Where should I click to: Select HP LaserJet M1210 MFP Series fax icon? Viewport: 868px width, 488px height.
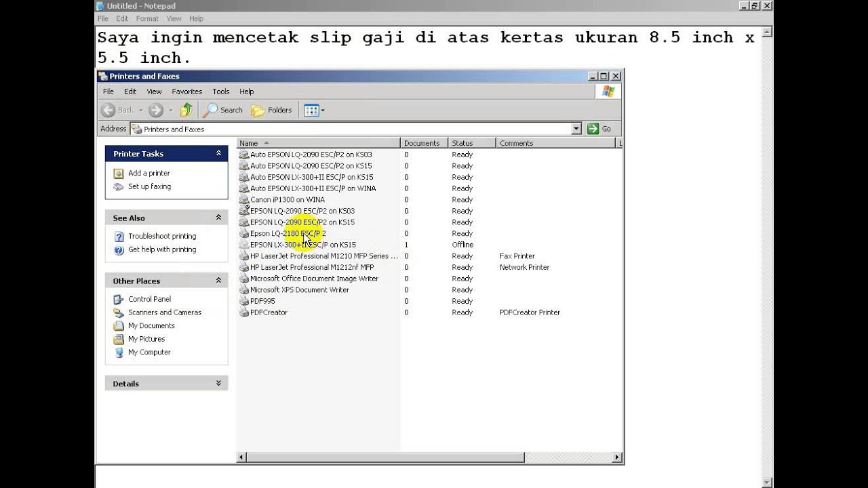coord(244,256)
